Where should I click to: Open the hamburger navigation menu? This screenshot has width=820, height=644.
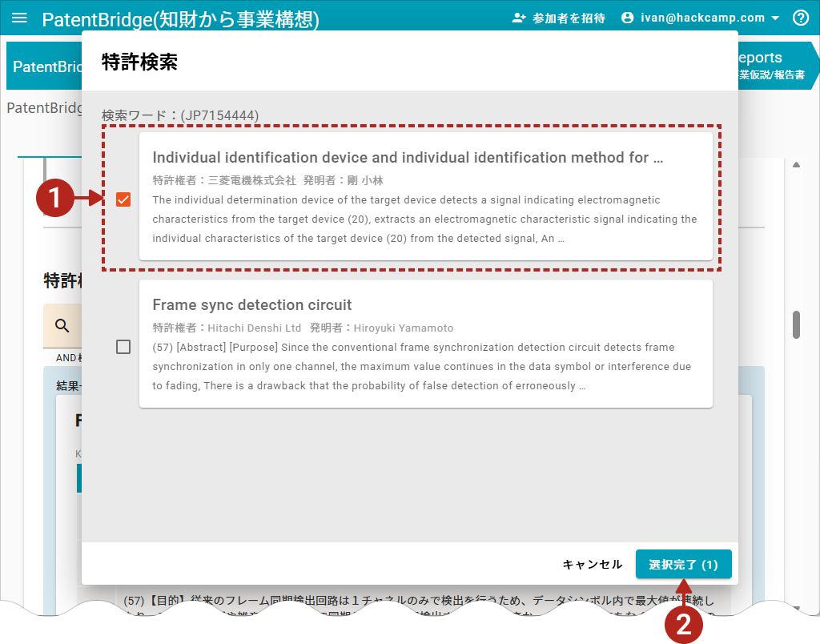tap(20, 18)
